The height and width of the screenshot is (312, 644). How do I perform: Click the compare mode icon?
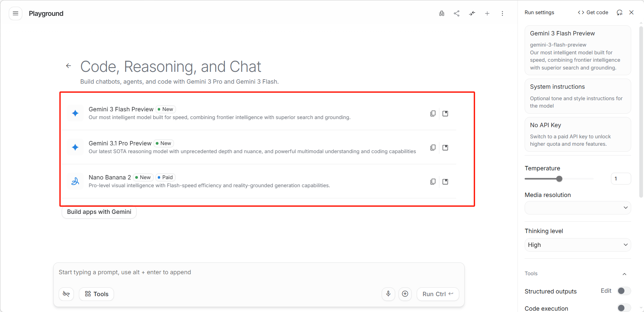(472, 13)
